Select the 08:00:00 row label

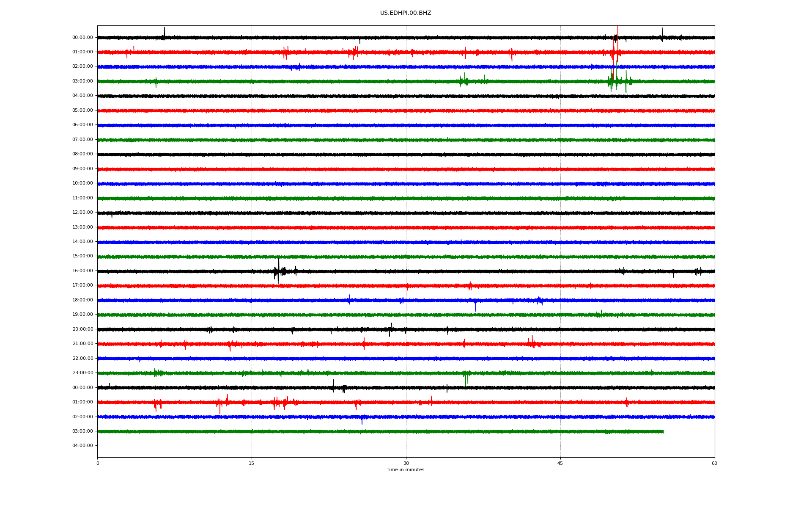click(x=82, y=154)
